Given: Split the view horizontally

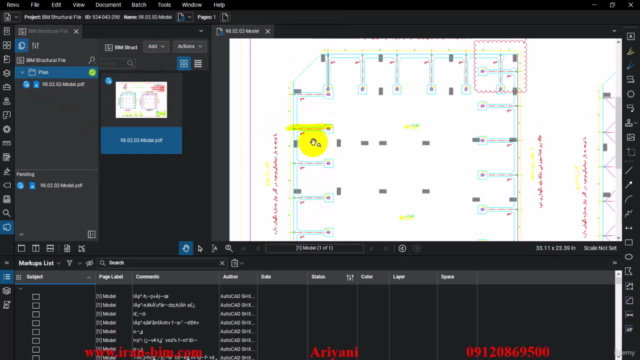Looking at the screenshot, I should [x=50, y=248].
